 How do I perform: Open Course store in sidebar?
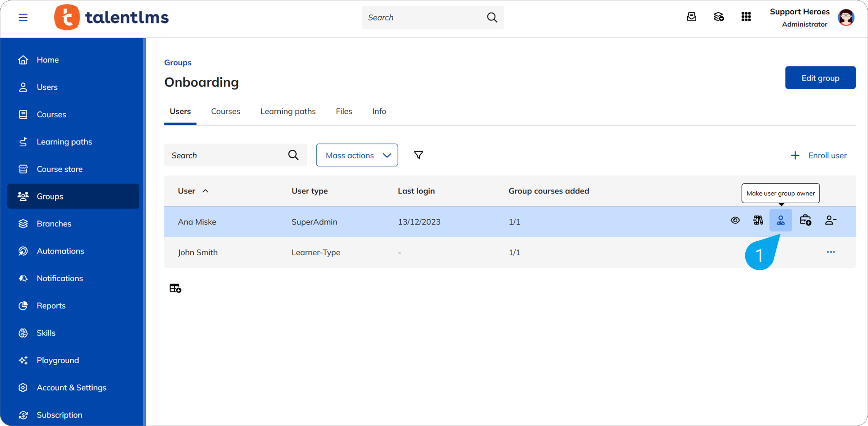[x=73, y=169]
